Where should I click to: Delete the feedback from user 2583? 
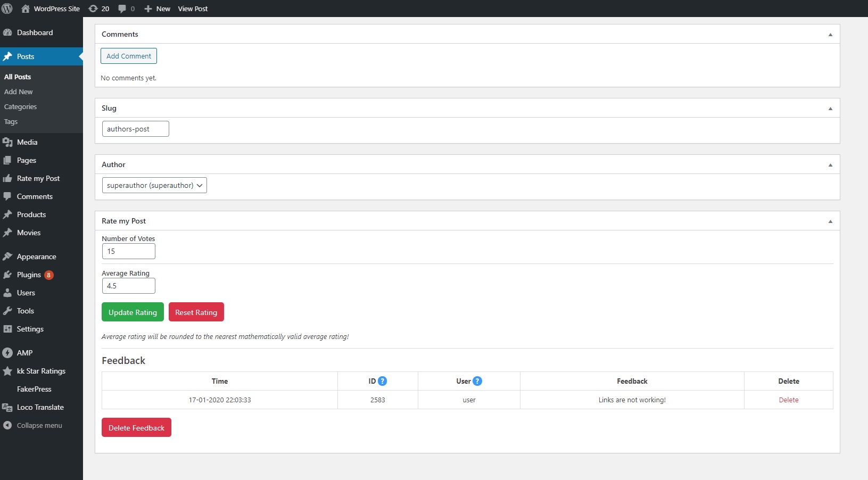[x=789, y=400]
